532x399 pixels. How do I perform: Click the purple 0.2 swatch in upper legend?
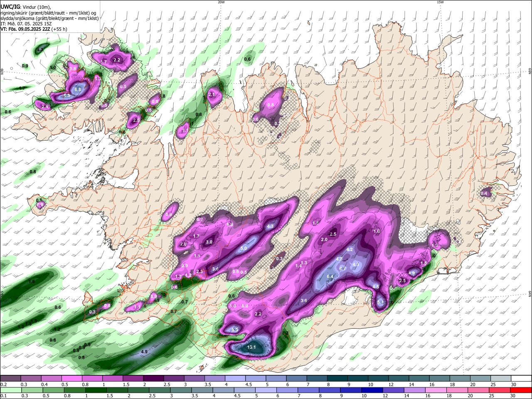point(10,378)
